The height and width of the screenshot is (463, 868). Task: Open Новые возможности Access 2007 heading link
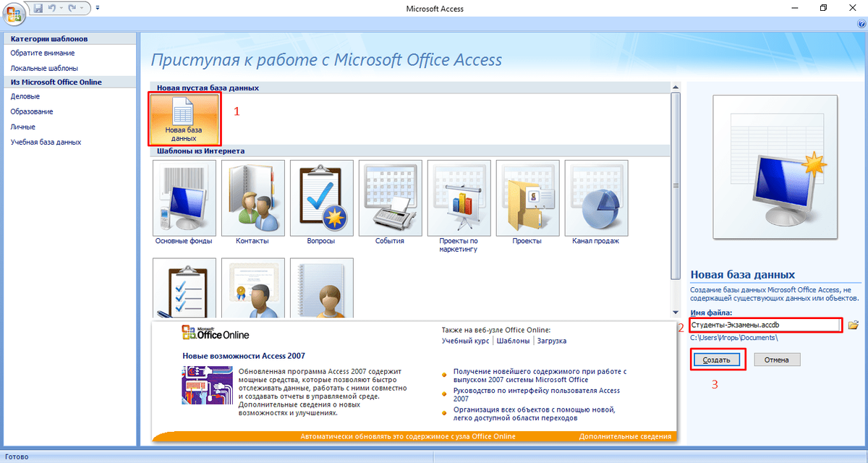pos(244,356)
